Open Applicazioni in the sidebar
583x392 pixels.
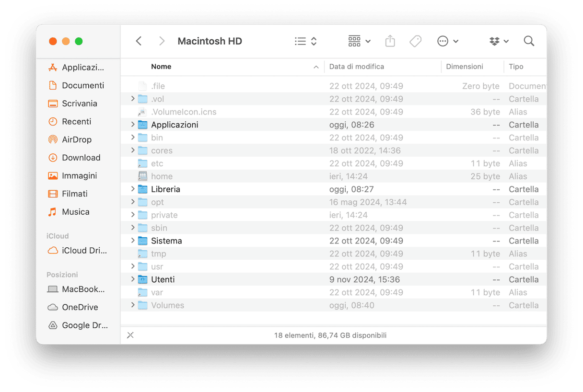coord(77,68)
